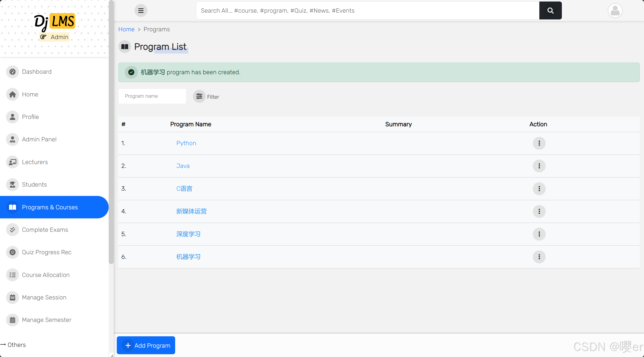644x357 pixels.
Task: Click the Manage Session calendar icon
Action: point(12,297)
